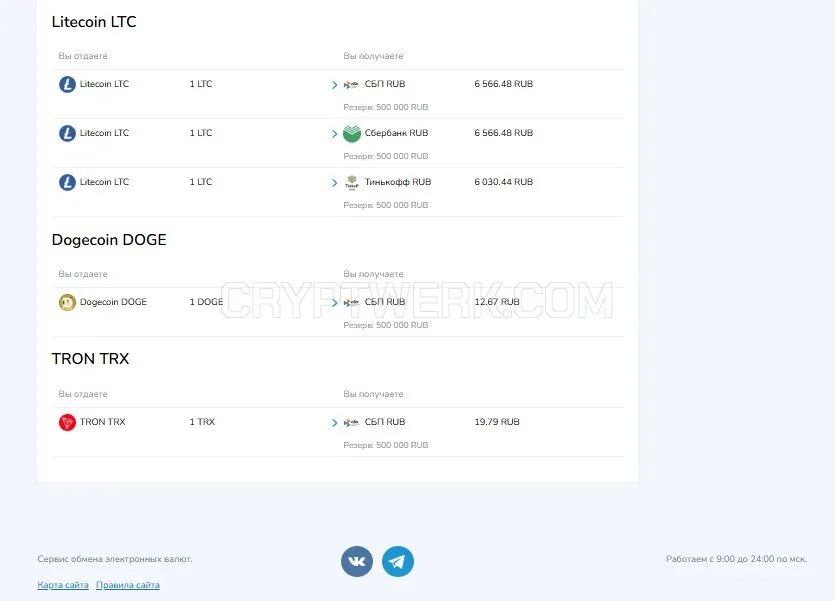Click arrow chevron in Litecoin to СБП row
The height and width of the screenshot is (601, 835).
pyautogui.click(x=334, y=85)
